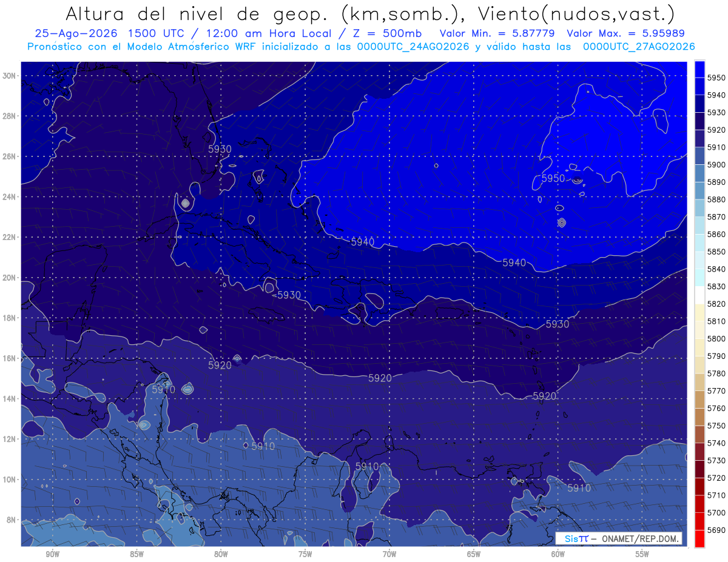Click the 5940 label on the colorbar
Image resolution: width=728 pixels, height=562 pixels.
click(x=716, y=95)
